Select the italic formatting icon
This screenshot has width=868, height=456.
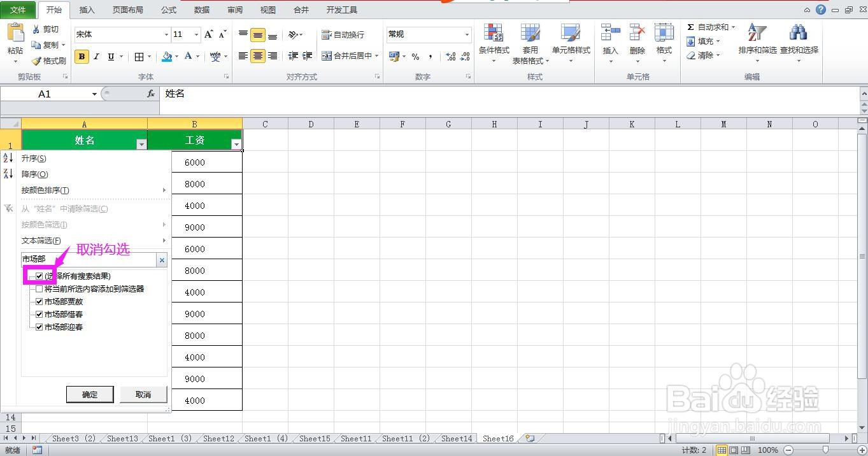[96, 56]
